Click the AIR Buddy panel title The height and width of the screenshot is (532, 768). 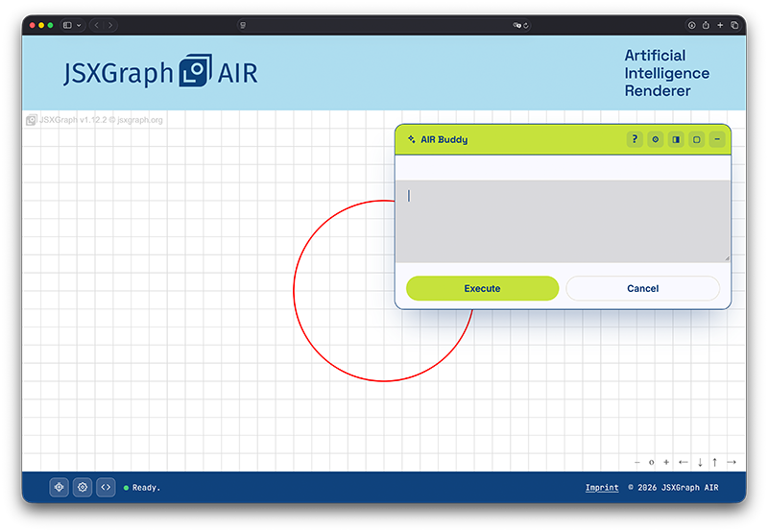pos(444,139)
